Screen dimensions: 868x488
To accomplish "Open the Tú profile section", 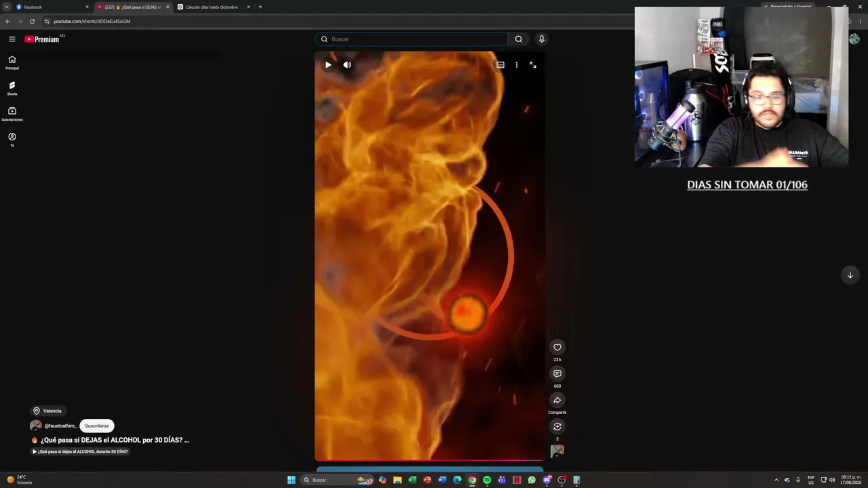I will point(12,140).
